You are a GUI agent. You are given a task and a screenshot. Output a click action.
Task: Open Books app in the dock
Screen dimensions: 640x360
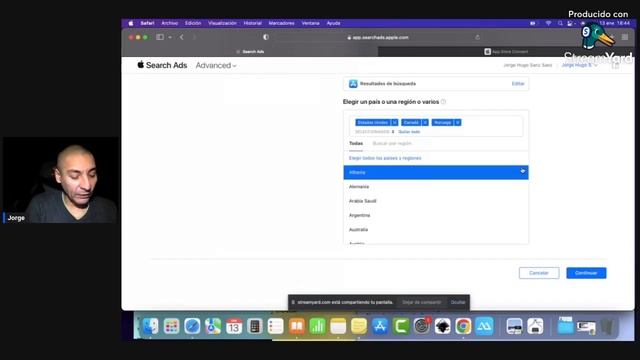point(297,326)
